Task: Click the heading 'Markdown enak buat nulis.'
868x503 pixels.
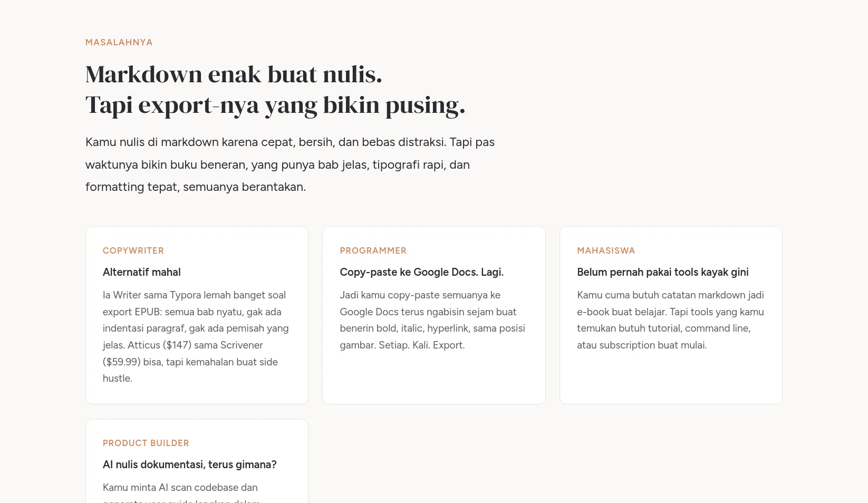Action: (234, 74)
